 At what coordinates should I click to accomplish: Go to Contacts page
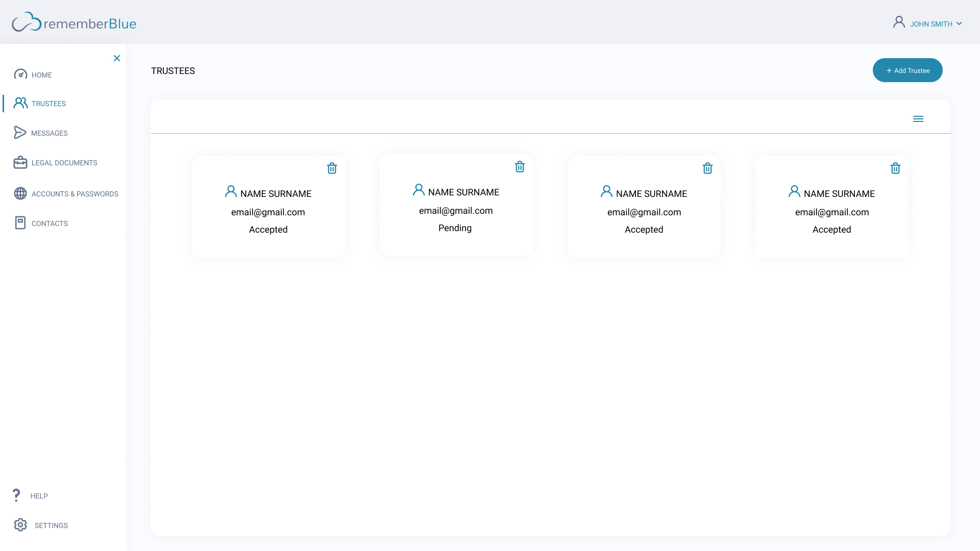(x=50, y=223)
